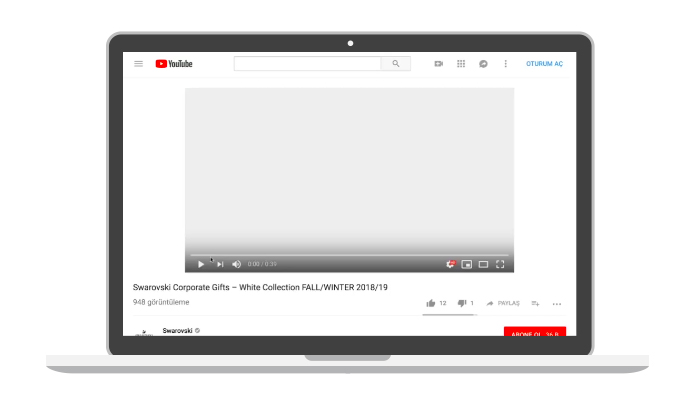The image size is (693, 399).
Task: Open the YouTube apps grid icon
Action: tap(461, 64)
